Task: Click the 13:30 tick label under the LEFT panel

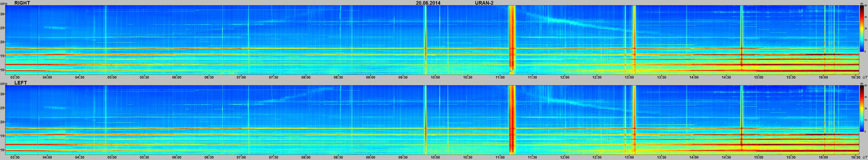Action: point(662,157)
